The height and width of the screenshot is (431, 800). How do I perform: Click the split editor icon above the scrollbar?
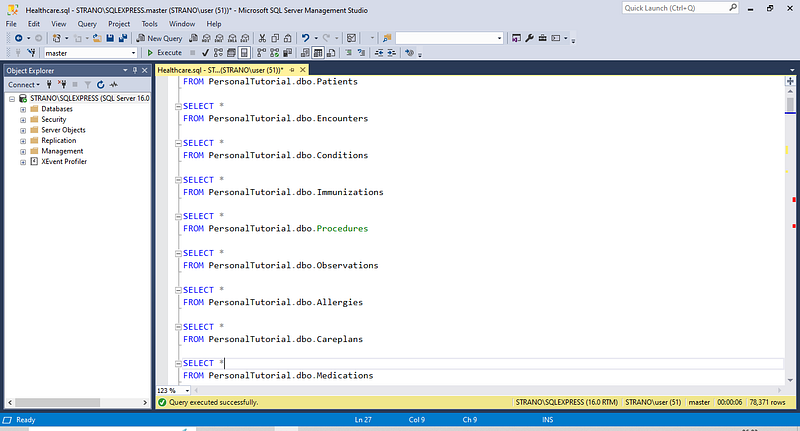click(x=790, y=81)
